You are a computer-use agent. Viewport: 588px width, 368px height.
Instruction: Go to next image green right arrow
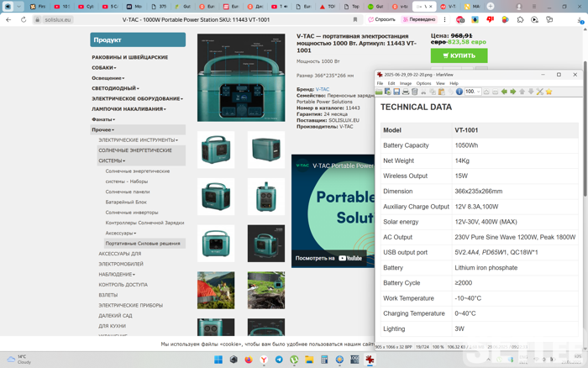point(513,92)
